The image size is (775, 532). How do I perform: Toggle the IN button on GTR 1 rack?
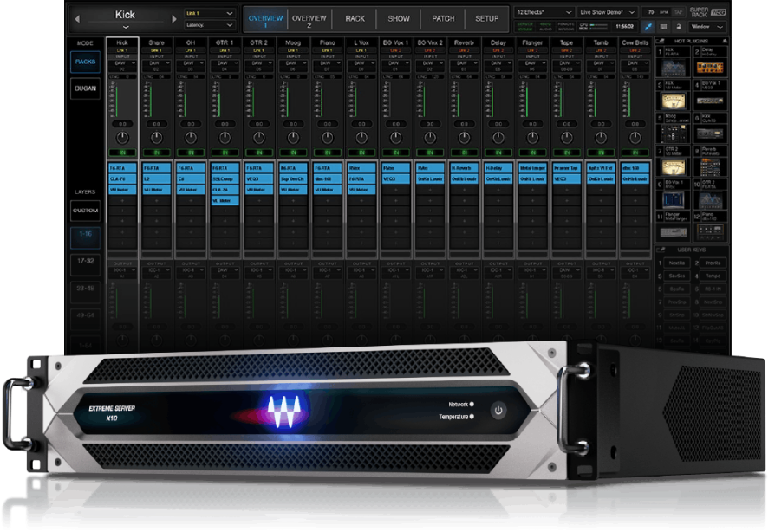pyautogui.click(x=225, y=152)
